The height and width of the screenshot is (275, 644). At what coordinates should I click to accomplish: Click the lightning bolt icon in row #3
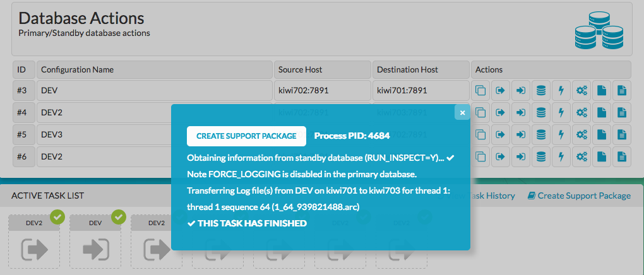[561, 90]
